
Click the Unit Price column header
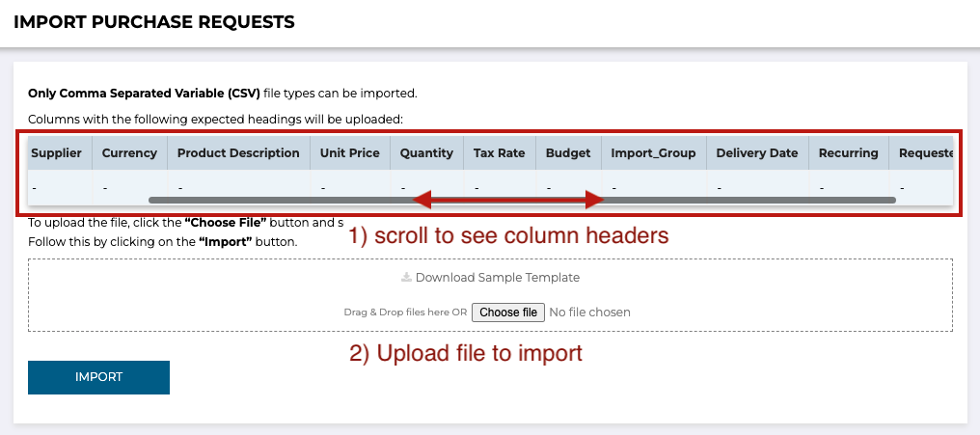[x=350, y=153]
